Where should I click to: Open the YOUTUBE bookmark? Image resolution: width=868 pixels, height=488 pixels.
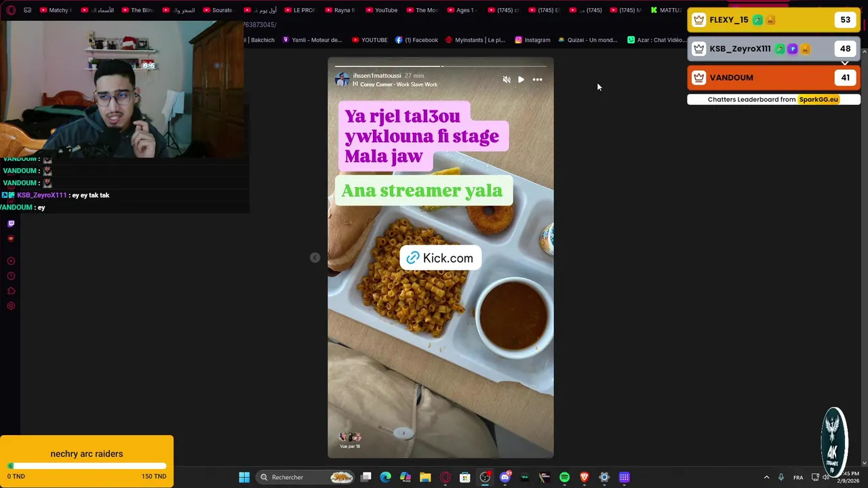coord(370,40)
